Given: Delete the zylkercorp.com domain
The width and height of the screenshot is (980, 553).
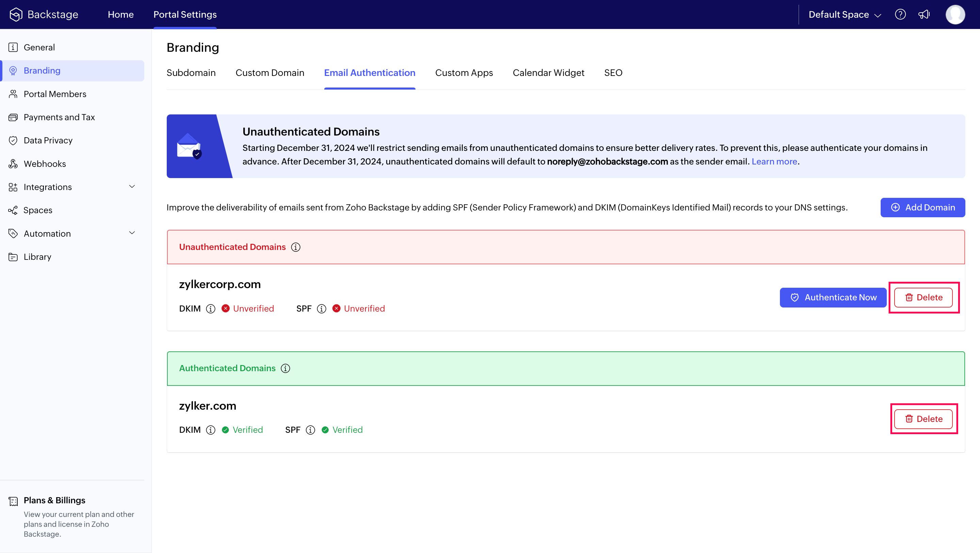Looking at the screenshot, I should click(923, 298).
